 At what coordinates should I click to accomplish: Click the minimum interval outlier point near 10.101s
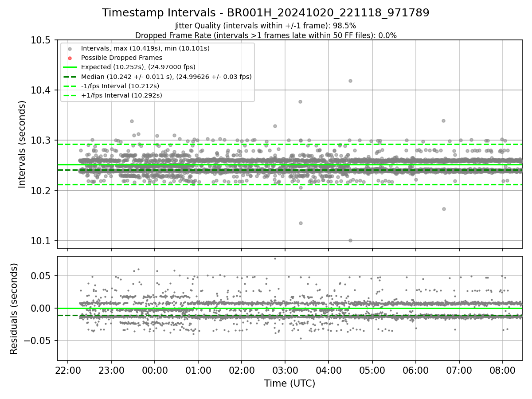[350, 240]
